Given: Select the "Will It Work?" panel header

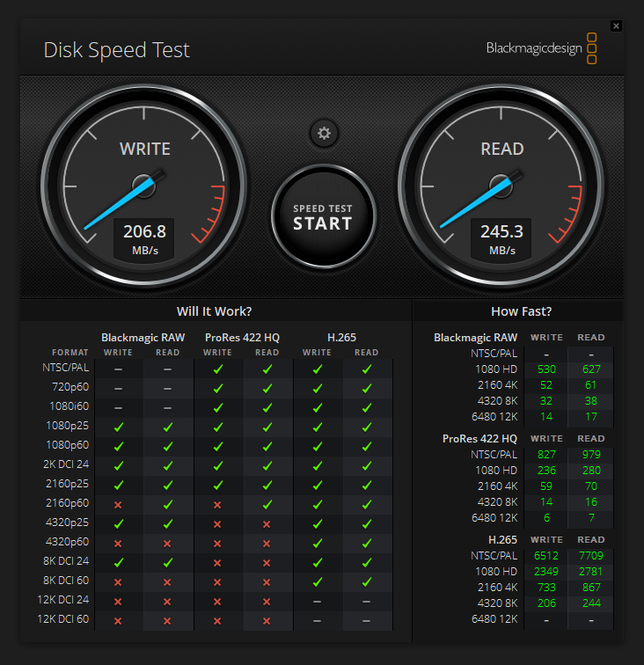Looking at the screenshot, I should pyautogui.click(x=215, y=311).
